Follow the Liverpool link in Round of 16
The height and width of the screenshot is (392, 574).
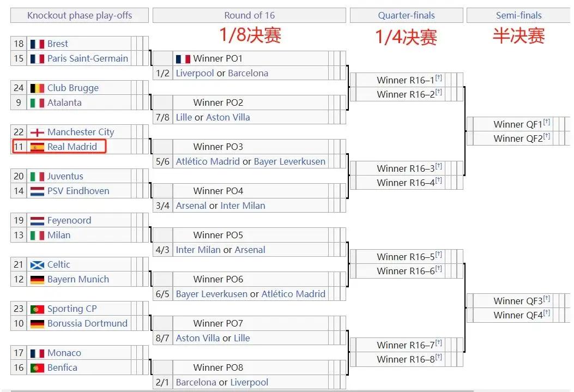pos(195,73)
